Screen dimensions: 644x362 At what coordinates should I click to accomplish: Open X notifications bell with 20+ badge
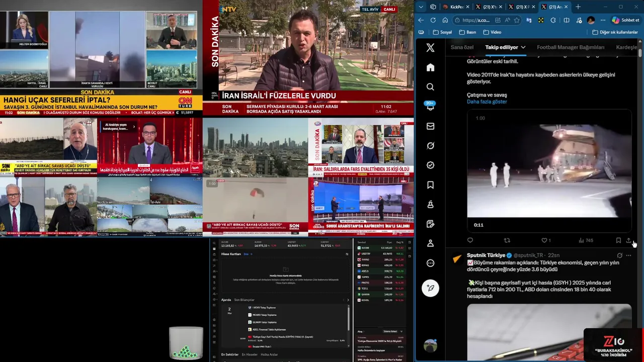point(430,106)
